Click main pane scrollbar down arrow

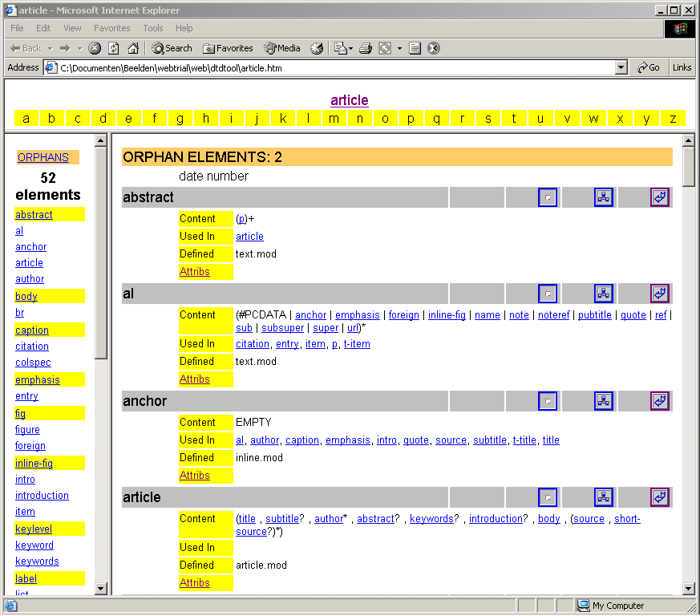coord(689,588)
